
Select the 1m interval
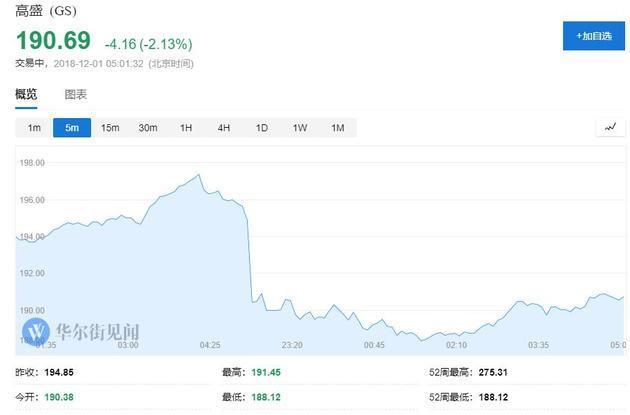click(34, 128)
